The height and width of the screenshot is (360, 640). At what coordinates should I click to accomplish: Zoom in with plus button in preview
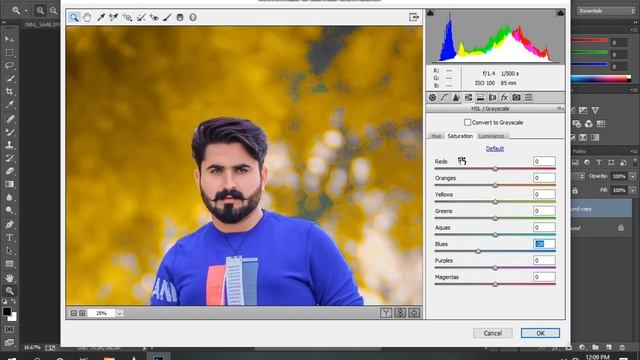pos(82,313)
